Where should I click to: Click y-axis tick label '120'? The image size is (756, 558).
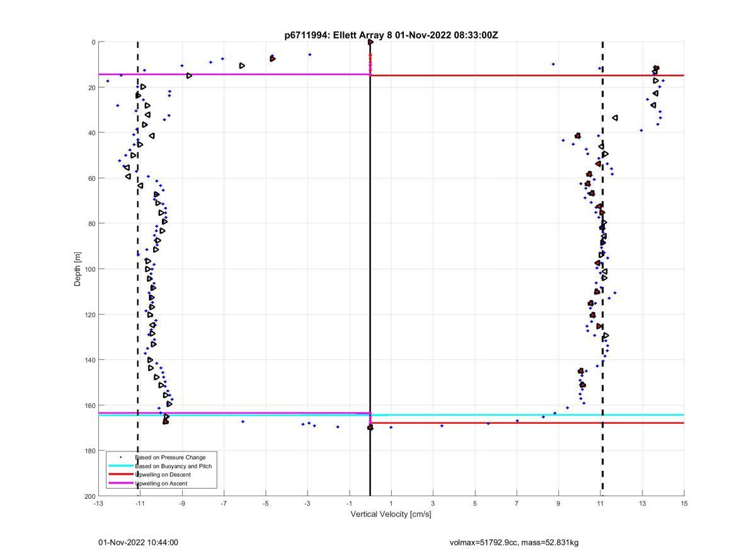(x=89, y=315)
